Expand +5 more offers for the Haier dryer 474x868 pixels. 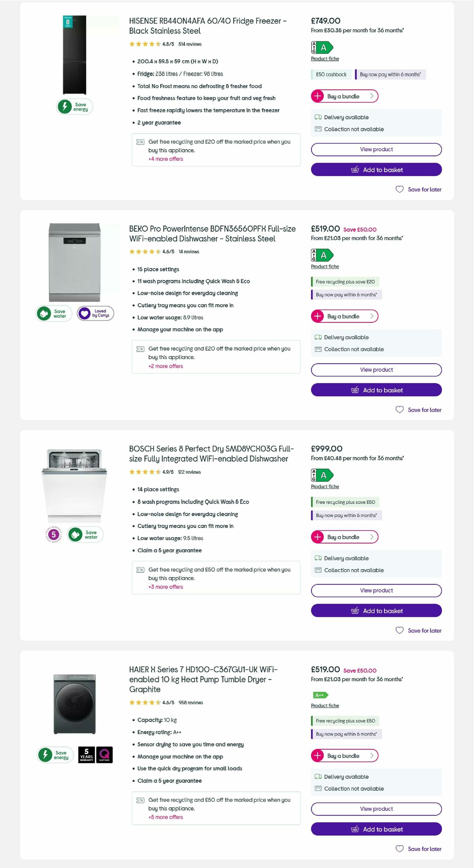point(165,817)
